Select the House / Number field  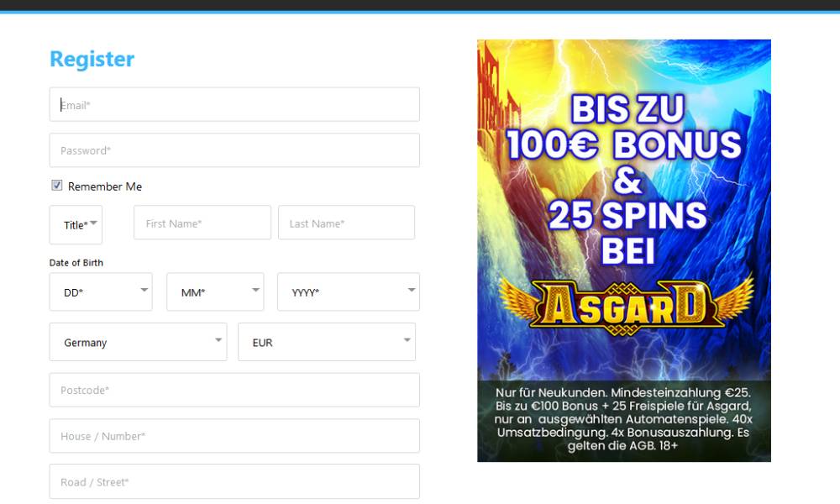pyautogui.click(x=234, y=436)
